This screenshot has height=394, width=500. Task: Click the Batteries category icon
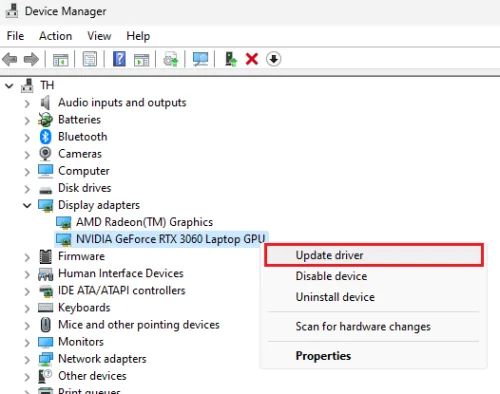[x=45, y=120]
